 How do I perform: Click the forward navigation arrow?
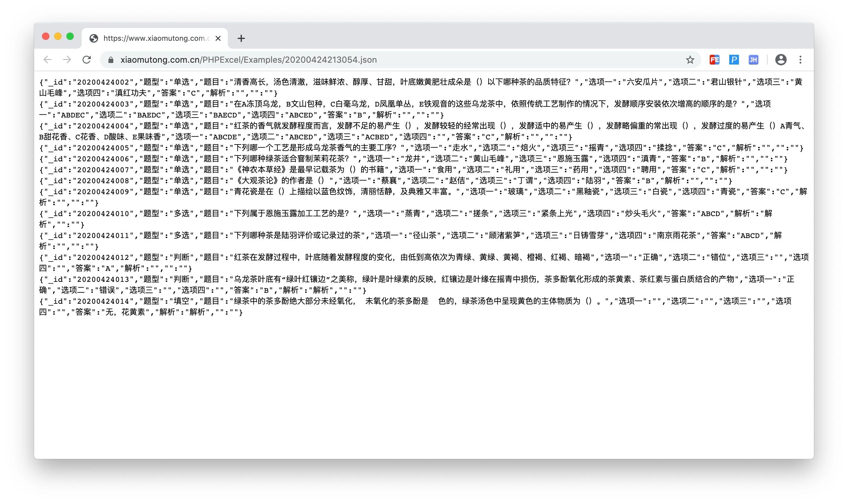tap(67, 60)
